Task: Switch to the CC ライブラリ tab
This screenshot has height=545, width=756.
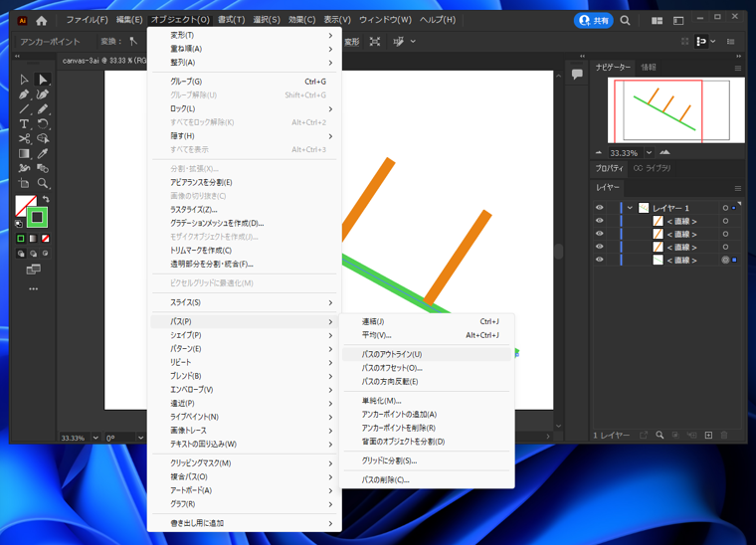Action: coord(652,168)
